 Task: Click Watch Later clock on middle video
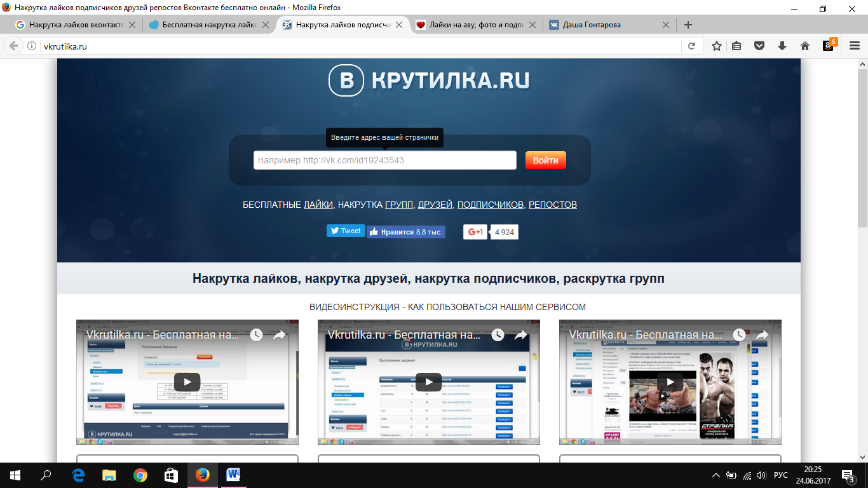click(498, 335)
